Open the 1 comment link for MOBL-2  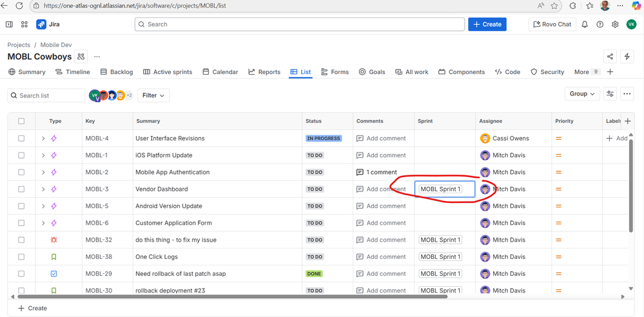point(376,172)
